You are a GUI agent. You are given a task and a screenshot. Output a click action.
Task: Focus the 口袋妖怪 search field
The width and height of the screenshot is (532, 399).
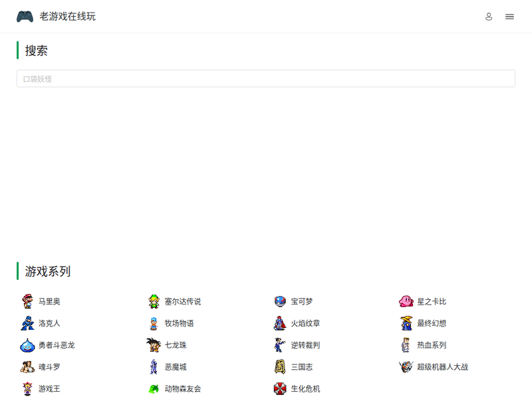coord(265,78)
